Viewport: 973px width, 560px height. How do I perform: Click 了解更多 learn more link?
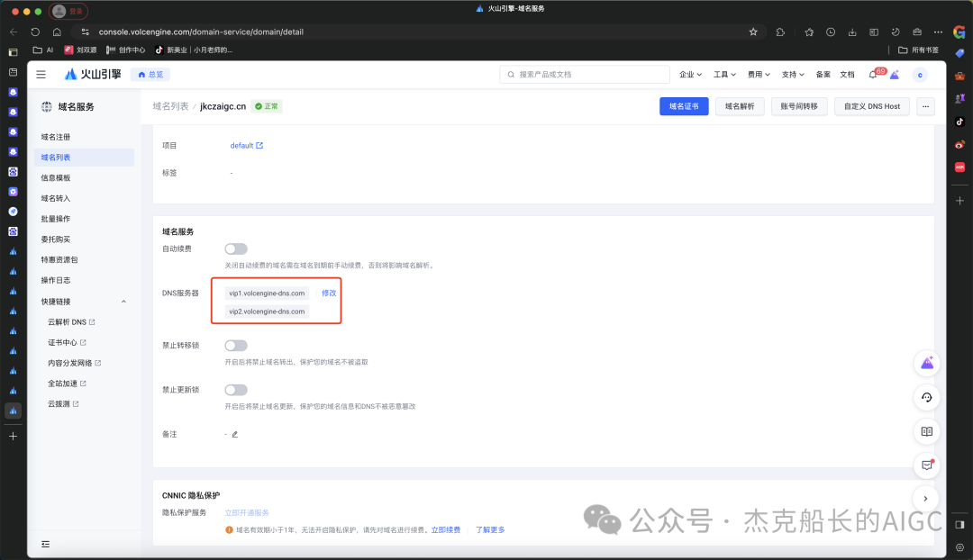490,530
